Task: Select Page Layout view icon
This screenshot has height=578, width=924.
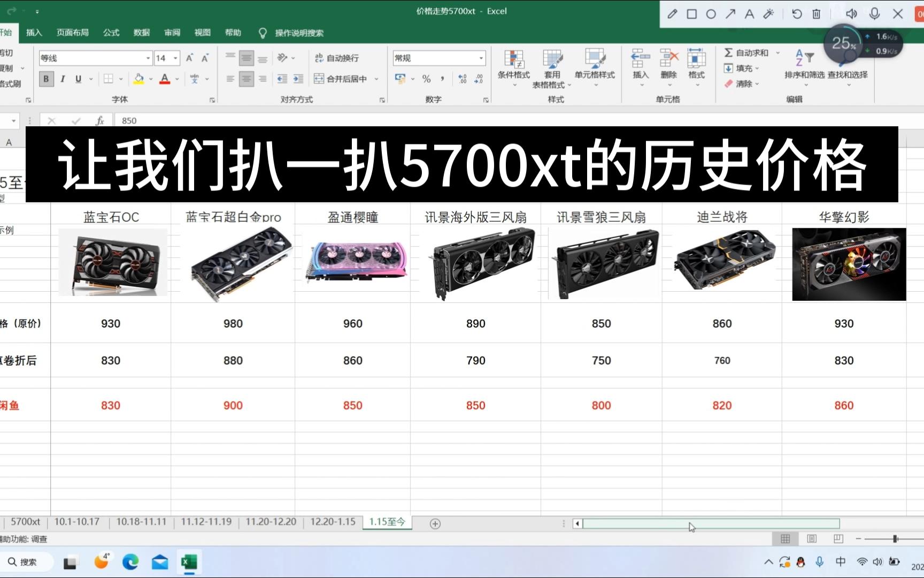Action: [x=812, y=539]
